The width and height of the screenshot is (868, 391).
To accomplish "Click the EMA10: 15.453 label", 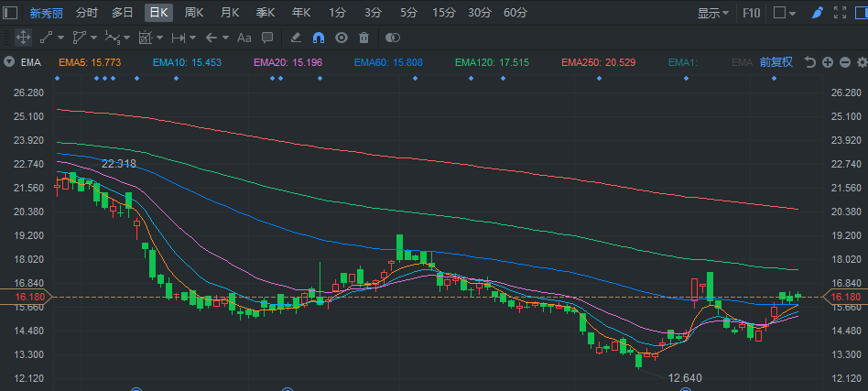I will (x=187, y=62).
